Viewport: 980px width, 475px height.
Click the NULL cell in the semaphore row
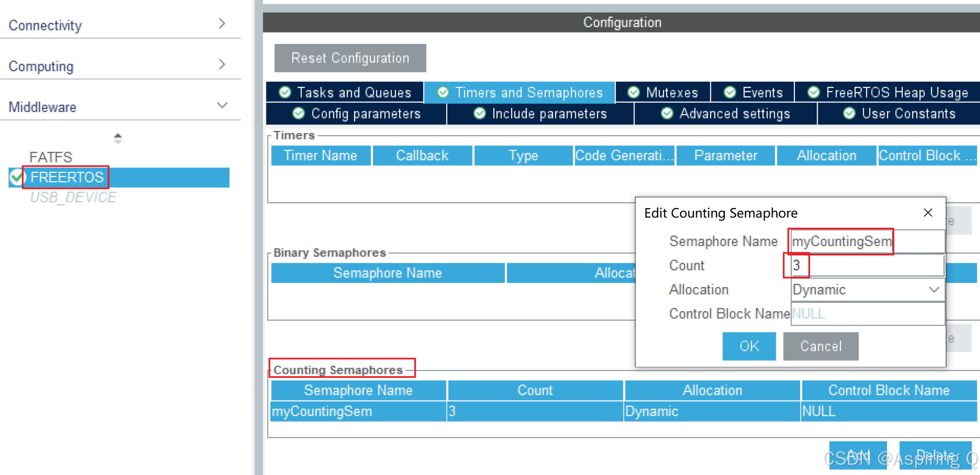click(x=889, y=411)
